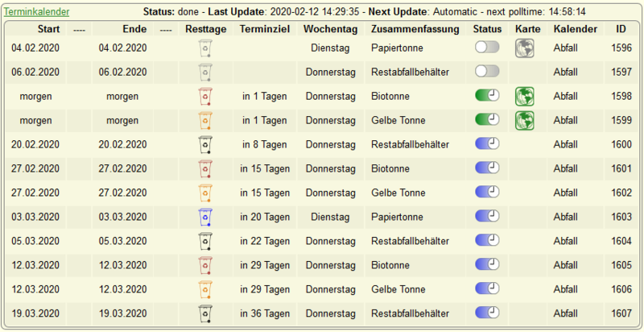
Task: Toggle the off status switch for ID 1596
Action: [x=487, y=48]
